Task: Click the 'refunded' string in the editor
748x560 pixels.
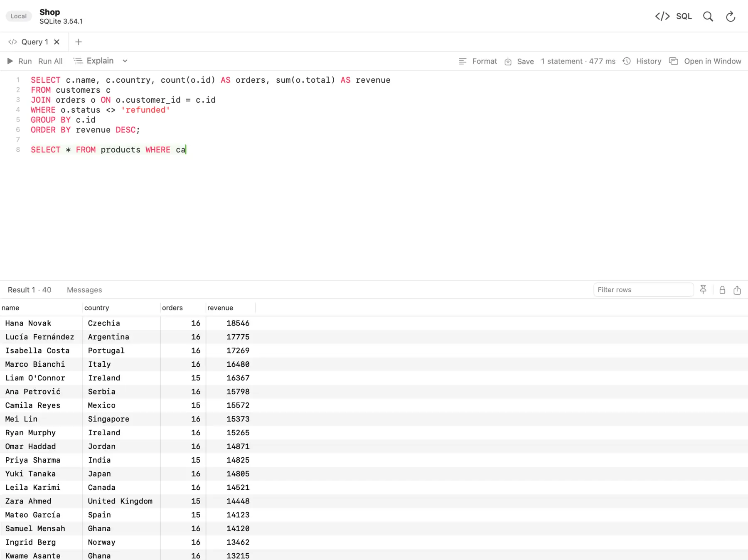Action: (145, 110)
